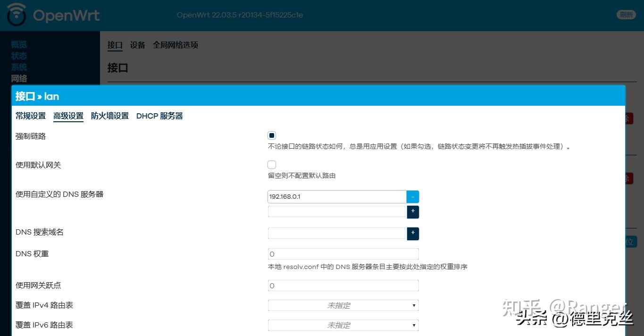644x336 pixels.
Task: Select 防火墙设置 in the dialog
Action: 109,116
